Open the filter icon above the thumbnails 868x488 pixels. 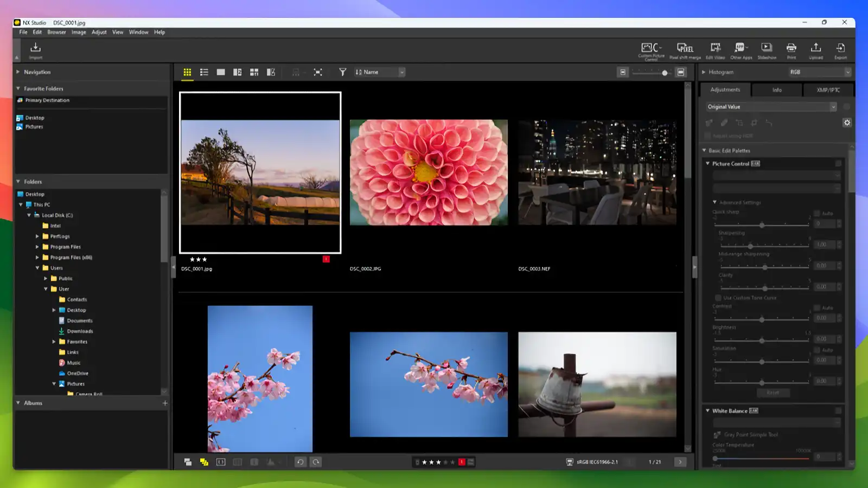coord(342,72)
